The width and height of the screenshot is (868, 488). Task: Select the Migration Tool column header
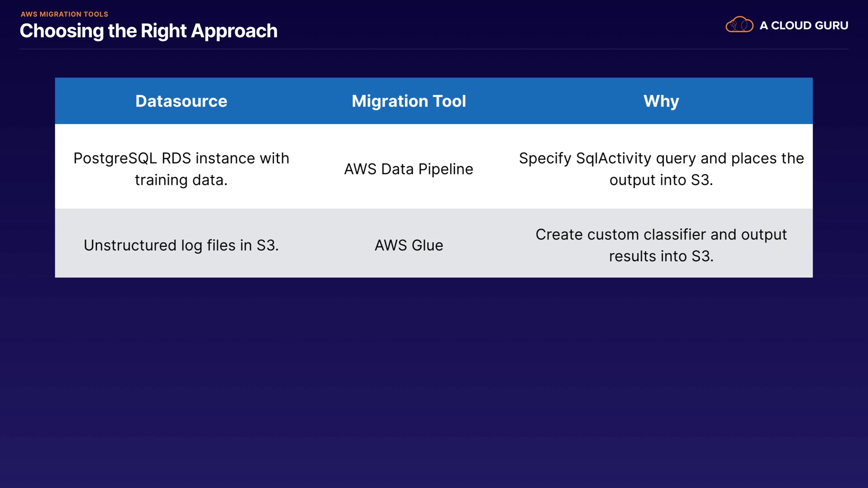pyautogui.click(x=409, y=101)
